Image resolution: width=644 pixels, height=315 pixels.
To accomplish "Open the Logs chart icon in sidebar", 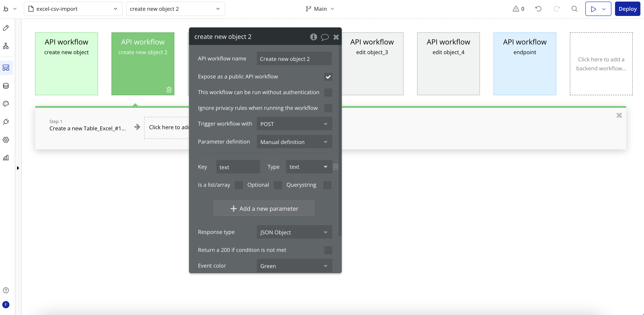I will [6, 157].
